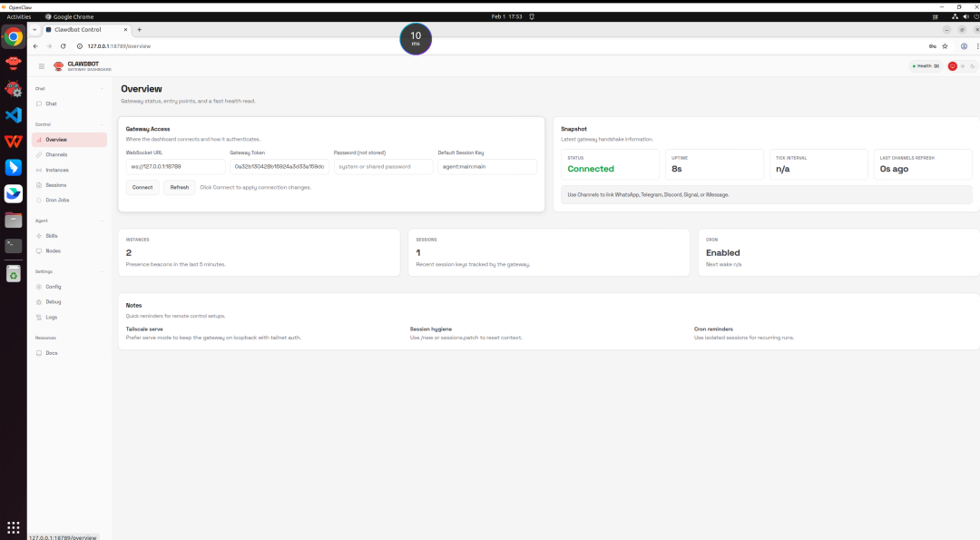Viewport: 980px width, 540px height.
Task: Collapse the sidebar with hamburger icon
Action: pyautogui.click(x=41, y=66)
